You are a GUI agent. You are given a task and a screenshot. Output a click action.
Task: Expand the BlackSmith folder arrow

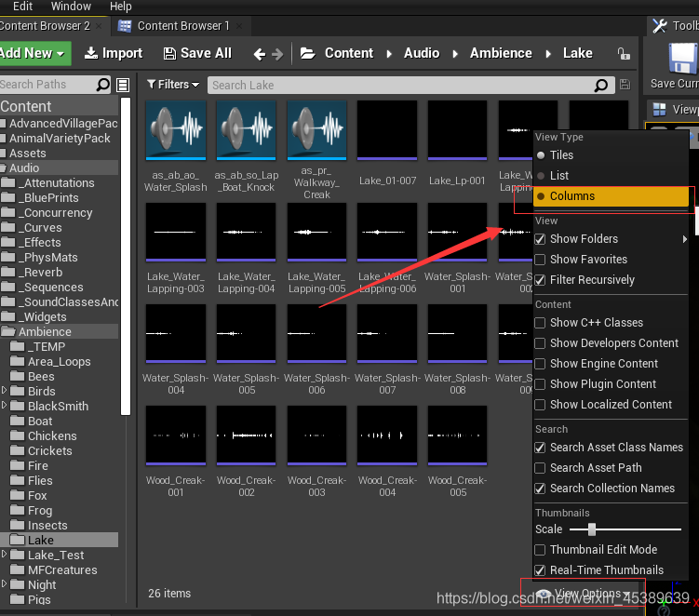coord(4,405)
